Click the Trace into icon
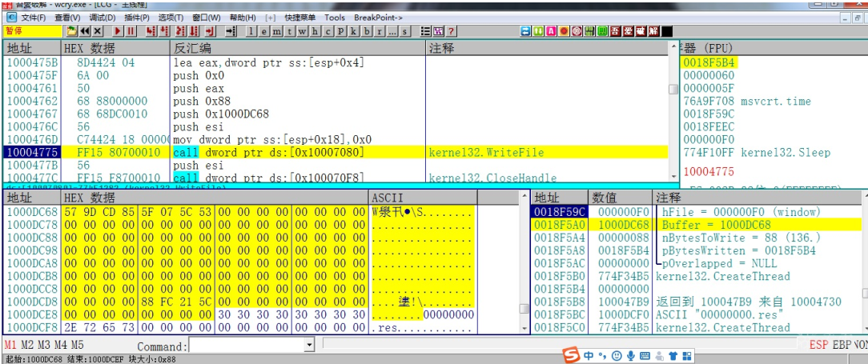Screen dimensions: 868x364 (x=180, y=31)
